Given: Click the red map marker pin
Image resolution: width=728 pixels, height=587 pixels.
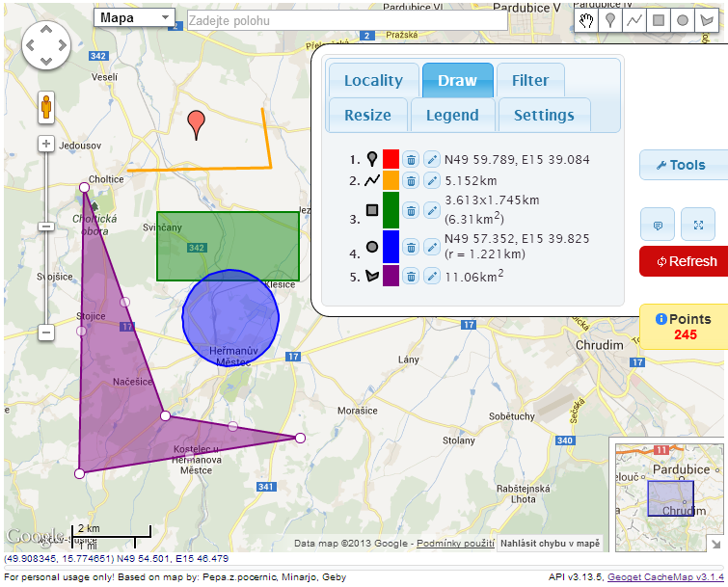Looking at the screenshot, I should [197, 125].
